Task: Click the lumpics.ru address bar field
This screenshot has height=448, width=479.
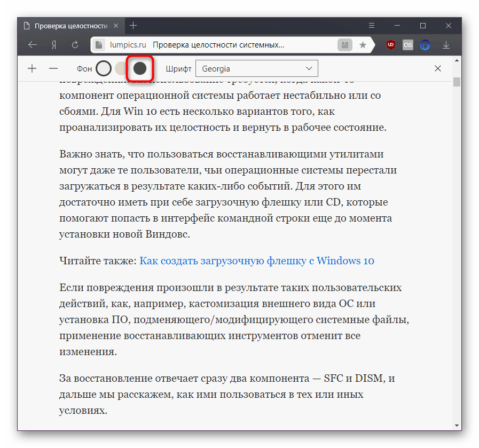Action: point(214,45)
